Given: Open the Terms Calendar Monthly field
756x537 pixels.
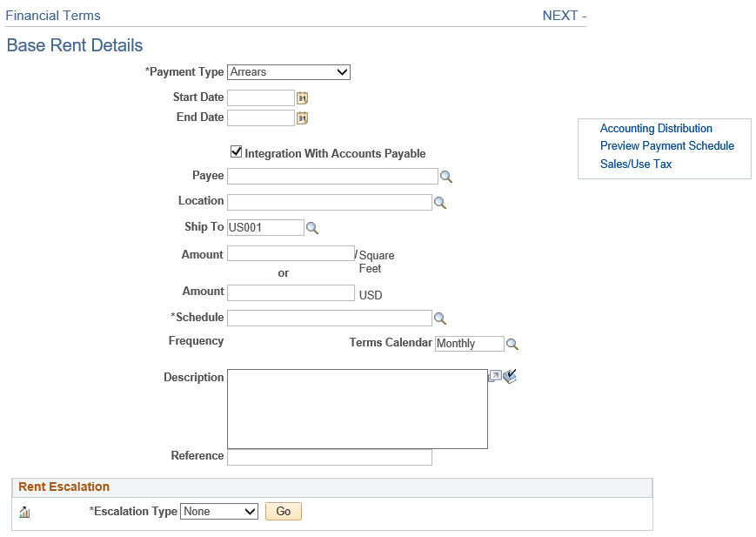Looking at the screenshot, I should (469, 344).
